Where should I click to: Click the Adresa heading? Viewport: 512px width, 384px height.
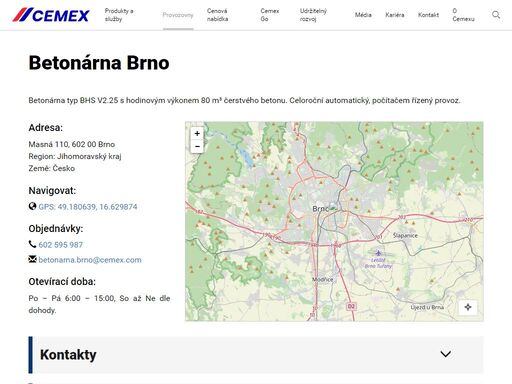coord(46,128)
